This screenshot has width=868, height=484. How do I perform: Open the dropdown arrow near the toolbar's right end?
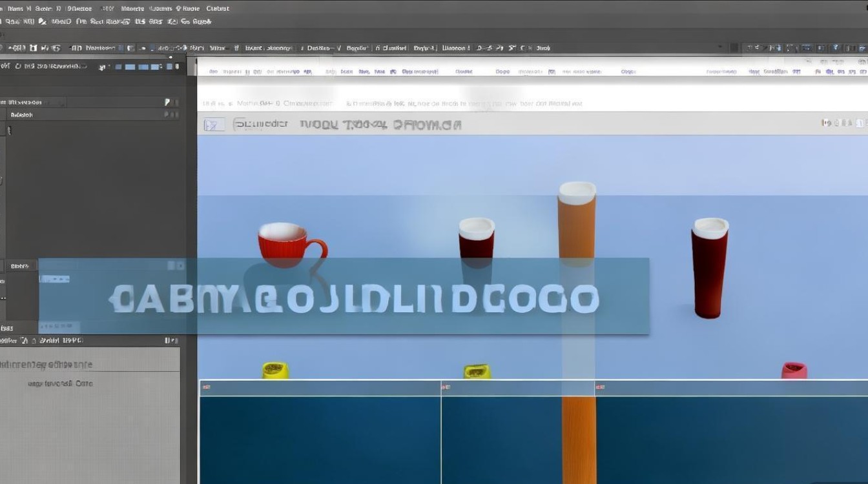tap(721, 48)
